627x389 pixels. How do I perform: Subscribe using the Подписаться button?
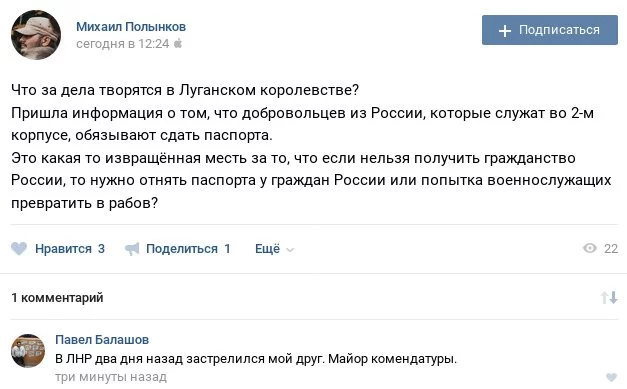pyautogui.click(x=549, y=30)
